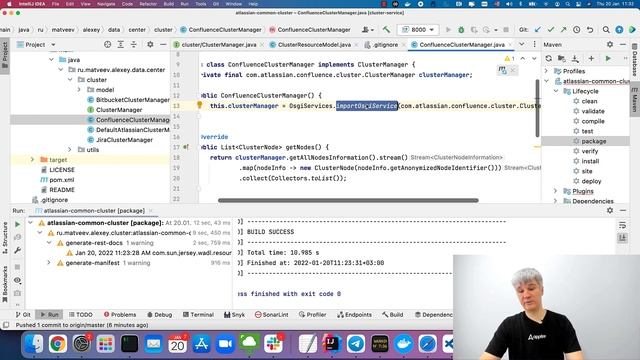Click the editor vertical scrollbar
This screenshot has height=360, width=640.
(x=537, y=109)
